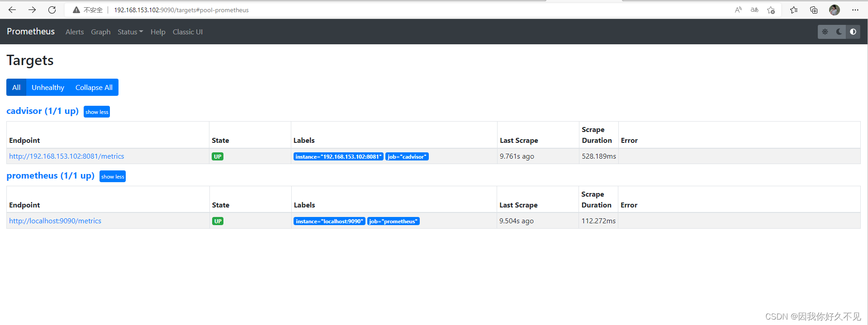Click the instance="192.168.153.102:8081" label badge
The height and width of the screenshot is (325, 868).
338,156
